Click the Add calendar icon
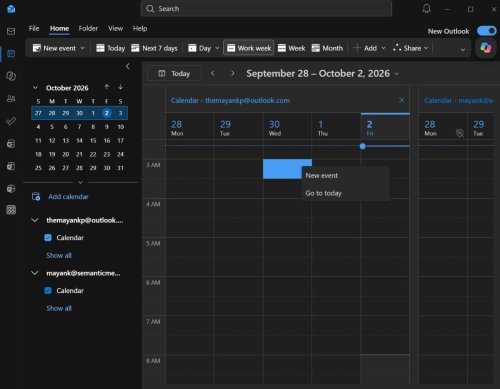 (36, 197)
